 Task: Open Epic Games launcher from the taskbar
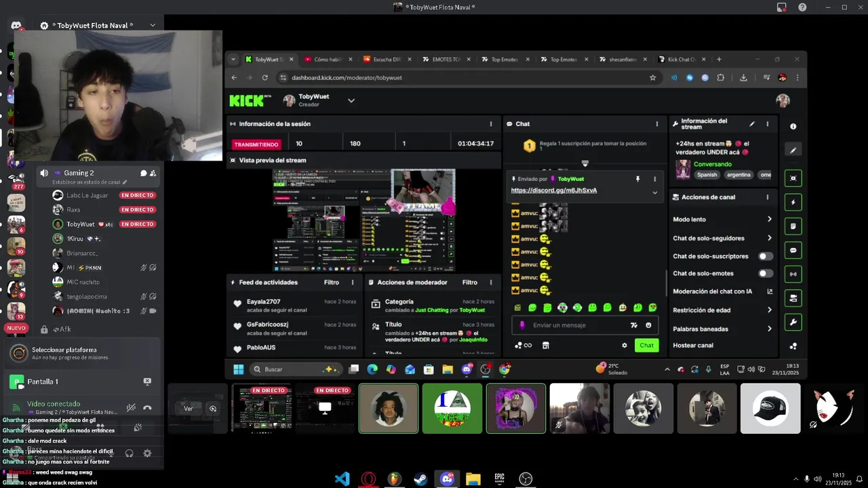pyautogui.click(x=499, y=479)
